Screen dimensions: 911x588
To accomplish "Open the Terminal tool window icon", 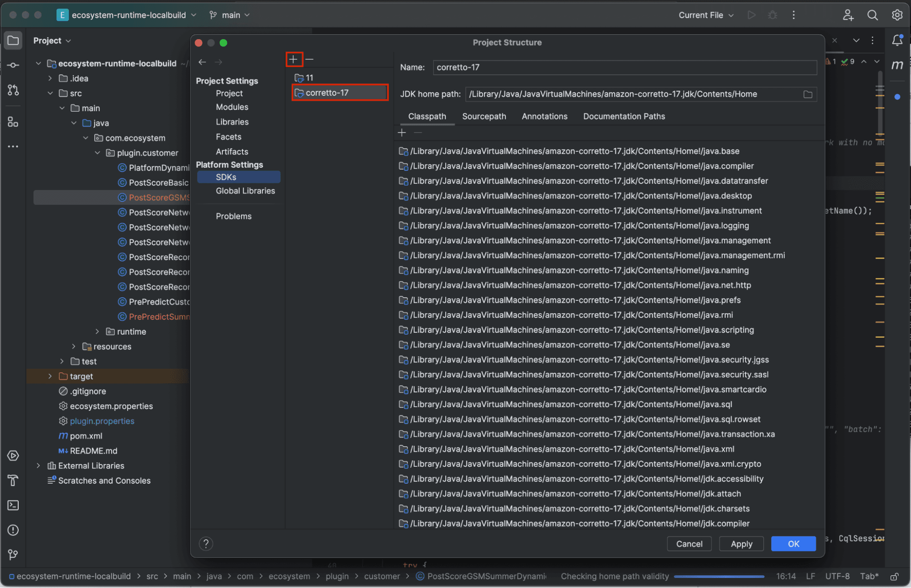I will tap(13, 505).
